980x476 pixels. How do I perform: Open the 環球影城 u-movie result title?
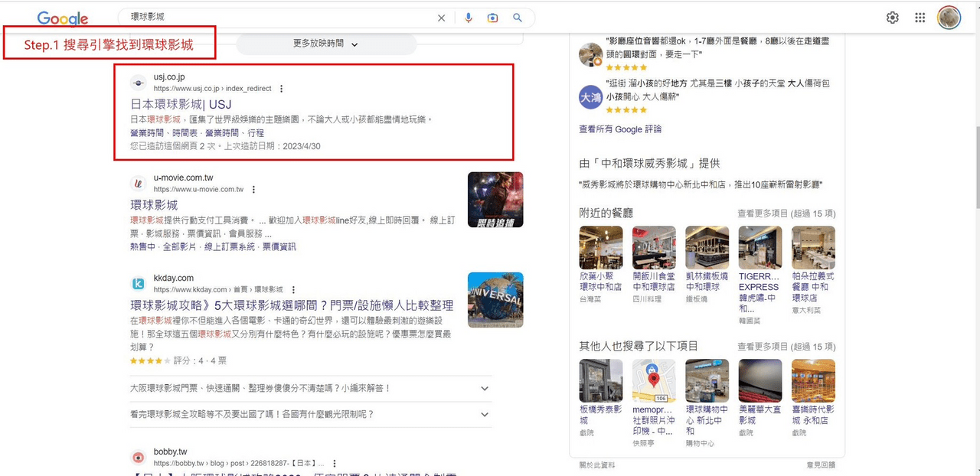click(x=154, y=205)
